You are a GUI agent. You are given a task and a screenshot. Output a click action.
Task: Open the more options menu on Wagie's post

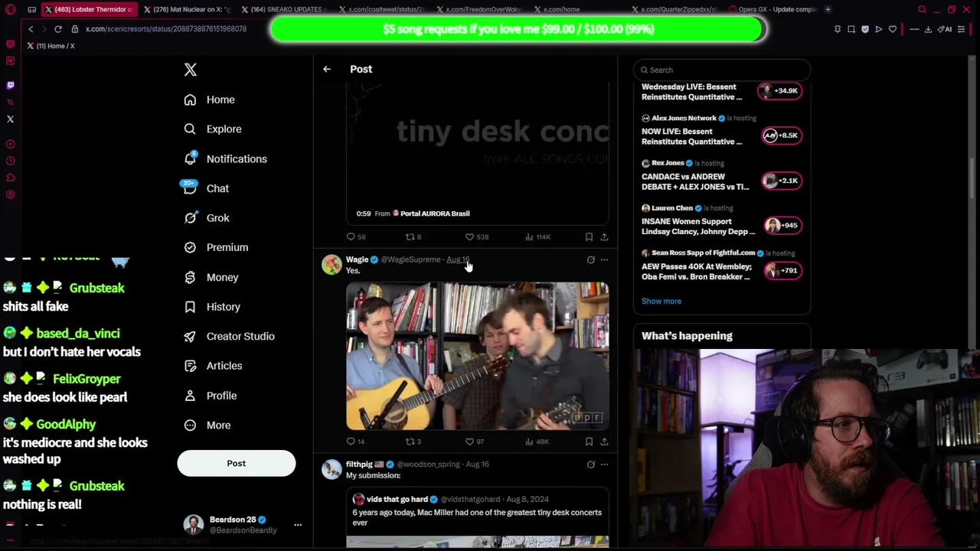tap(604, 260)
